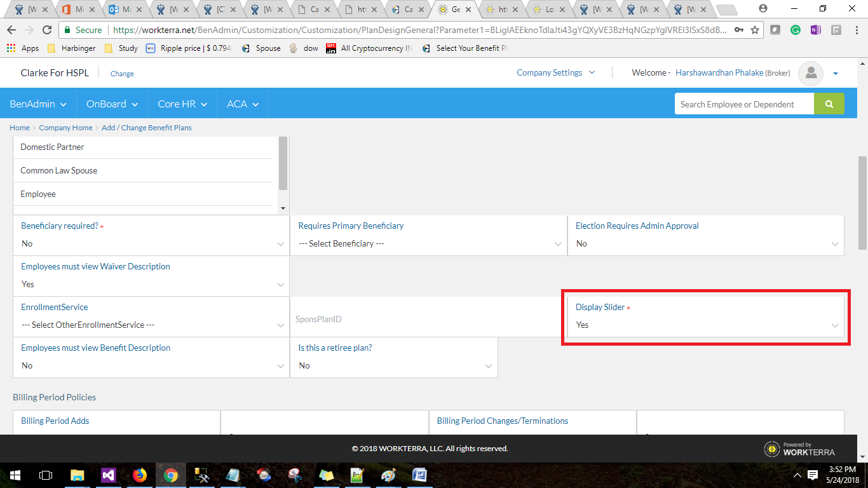Launch Firefox from the taskbar
Screen dimensions: 868x488
click(x=139, y=475)
